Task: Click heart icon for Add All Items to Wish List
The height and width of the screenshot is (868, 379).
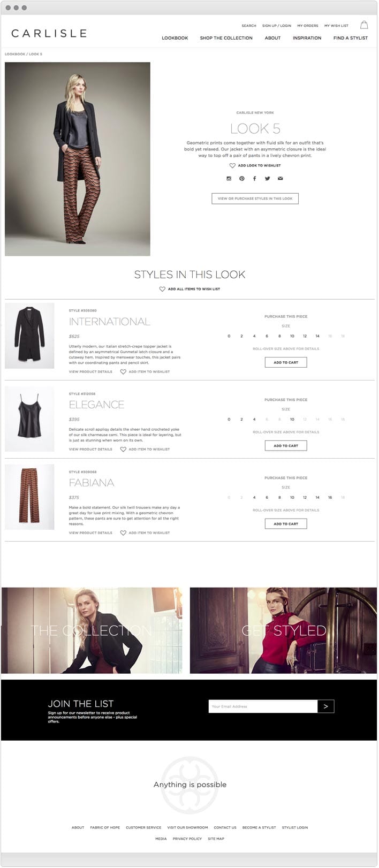Action: click(162, 289)
